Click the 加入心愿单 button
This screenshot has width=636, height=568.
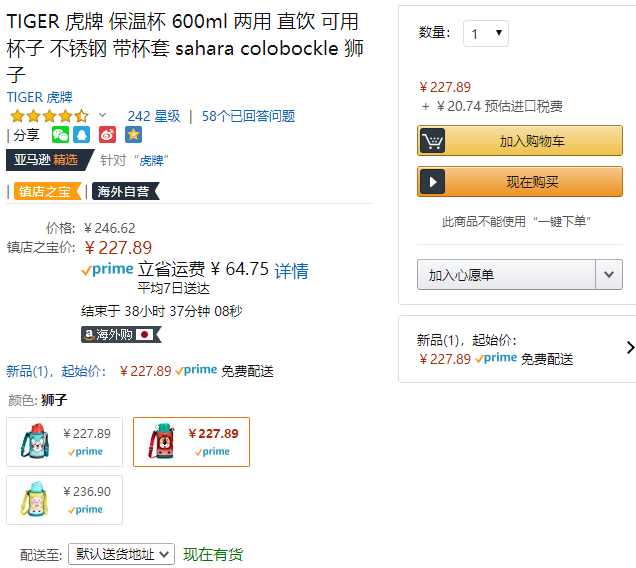[506, 275]
